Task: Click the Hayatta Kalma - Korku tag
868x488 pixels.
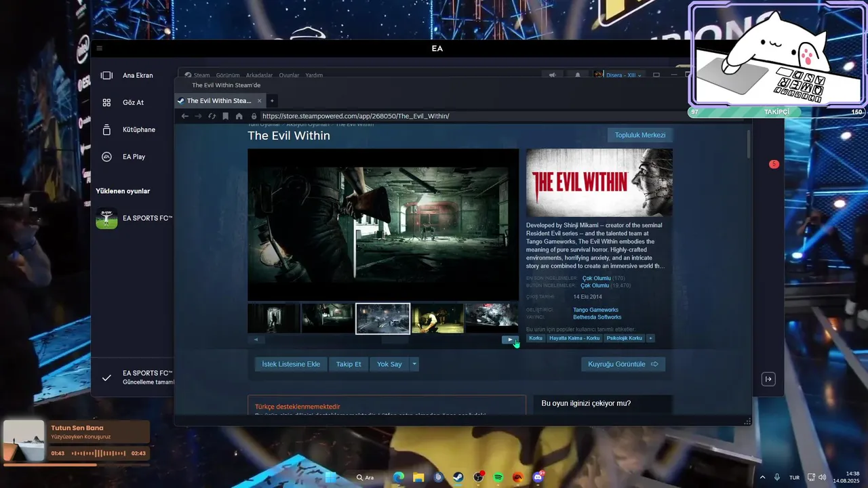Action: pos(574,338)
